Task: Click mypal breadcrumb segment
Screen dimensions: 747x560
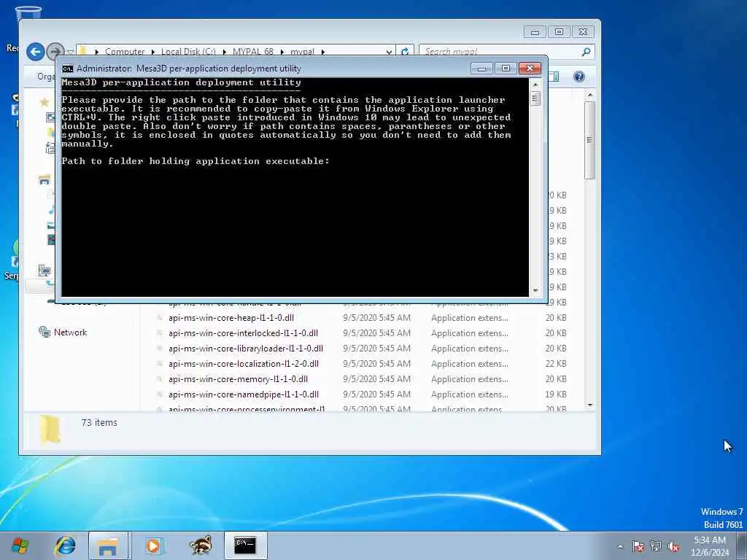Action: pos(303,52)
